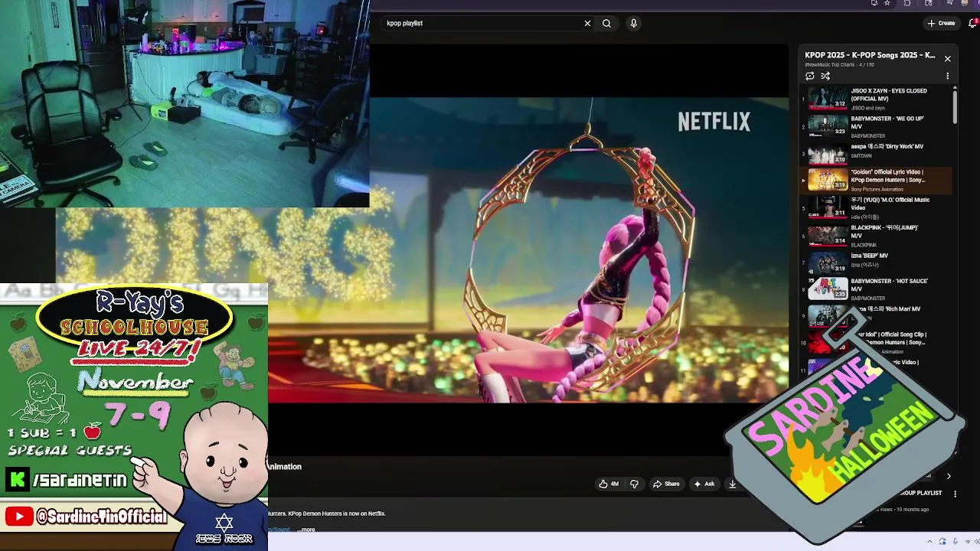Click the JISOO and zayn channel label
Viewport: 980px width, 551px height.
[868, 108]
